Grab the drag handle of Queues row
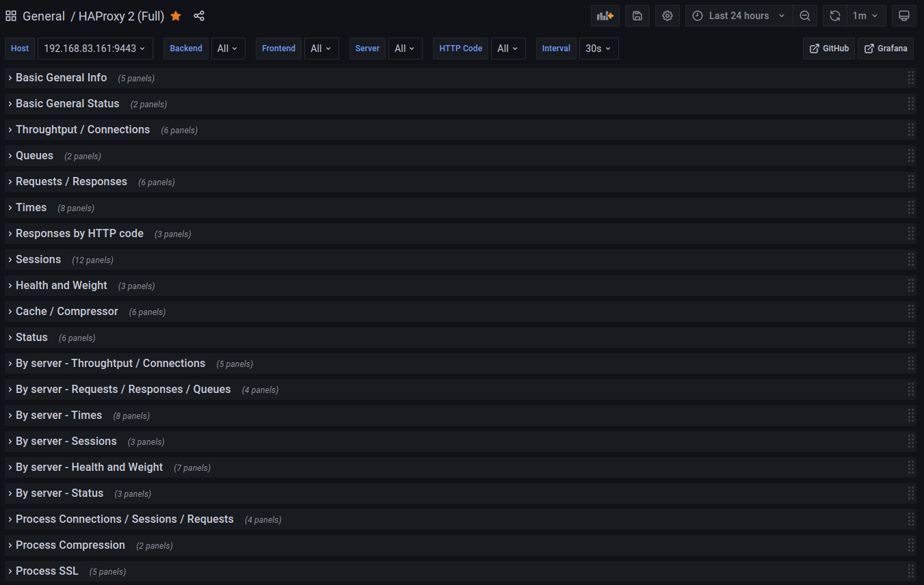The height and width of the screenshot is (585, 924). pyautogui.click(x=911, y=156)
